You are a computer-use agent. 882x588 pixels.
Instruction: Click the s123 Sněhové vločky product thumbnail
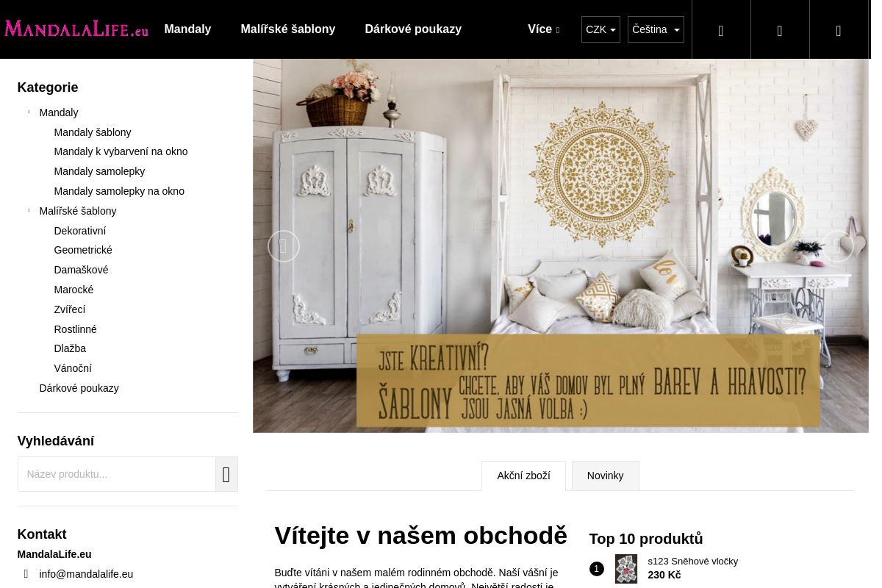(626, 569)
